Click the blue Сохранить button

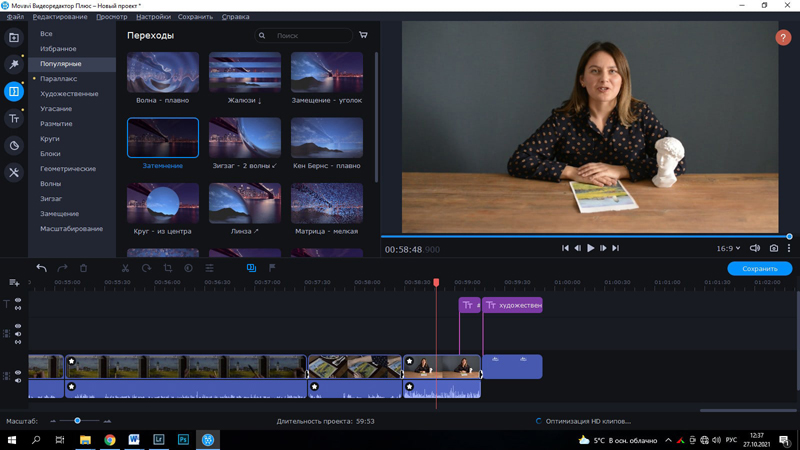pos(759,268)
